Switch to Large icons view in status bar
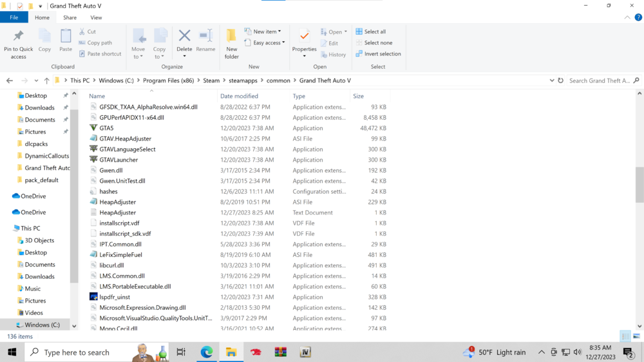The image size is (644, 362). (x=637, y=336)
